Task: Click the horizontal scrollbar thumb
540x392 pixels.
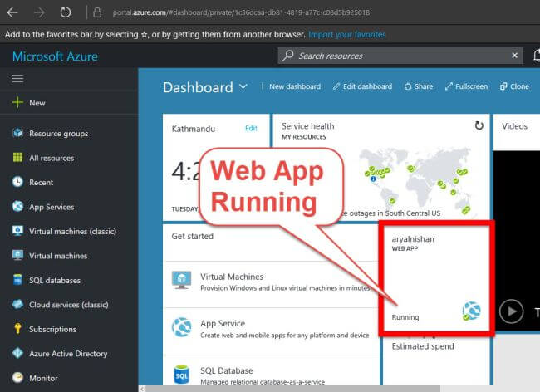Action: 292,389
